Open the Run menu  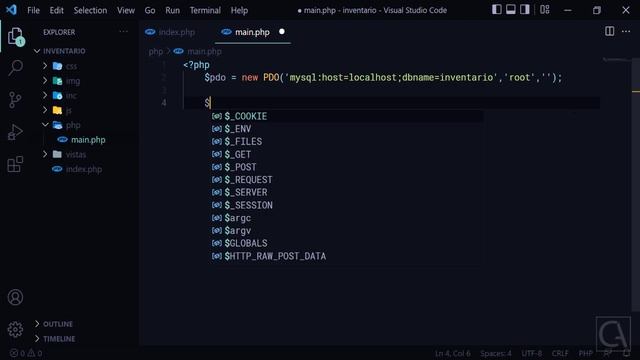(172, 10)
